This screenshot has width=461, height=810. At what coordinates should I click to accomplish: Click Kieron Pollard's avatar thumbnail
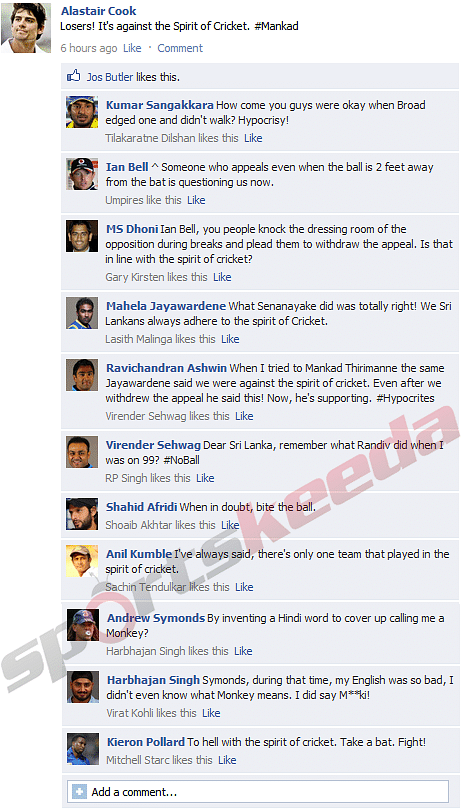[x=83, y=749]
